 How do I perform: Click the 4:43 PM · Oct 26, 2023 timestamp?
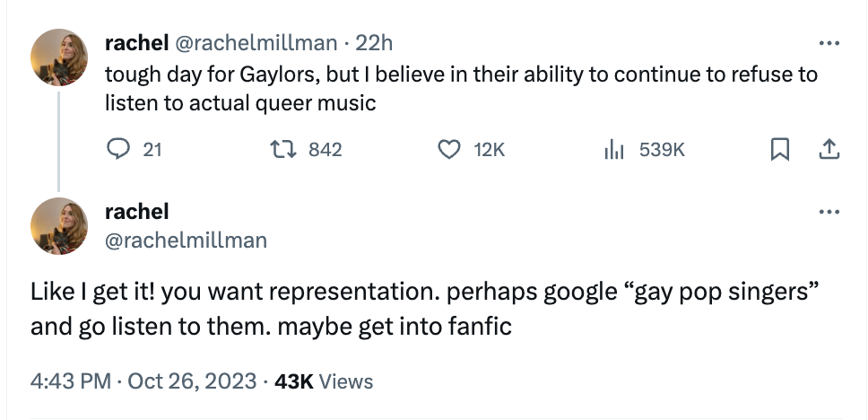pyautogui.click(x=143, y=381)
